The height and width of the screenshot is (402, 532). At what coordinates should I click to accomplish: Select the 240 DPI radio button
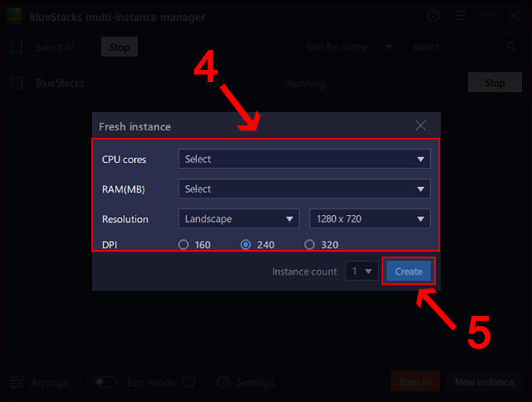click(245, 244)
